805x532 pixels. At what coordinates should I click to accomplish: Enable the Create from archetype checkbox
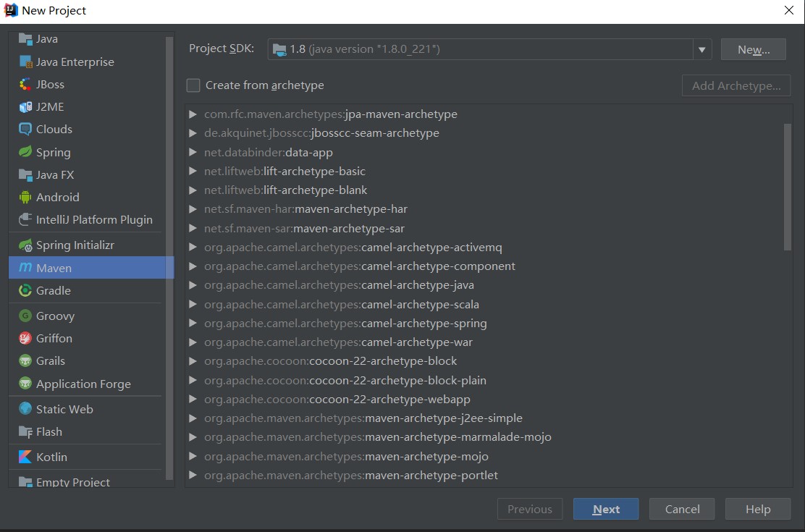point(193,85)
